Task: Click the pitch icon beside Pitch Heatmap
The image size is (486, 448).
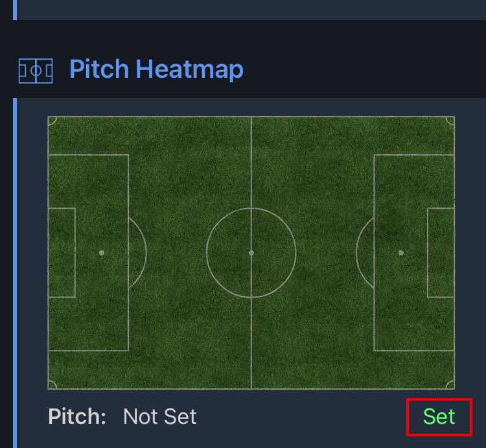Action: point(36,71)
